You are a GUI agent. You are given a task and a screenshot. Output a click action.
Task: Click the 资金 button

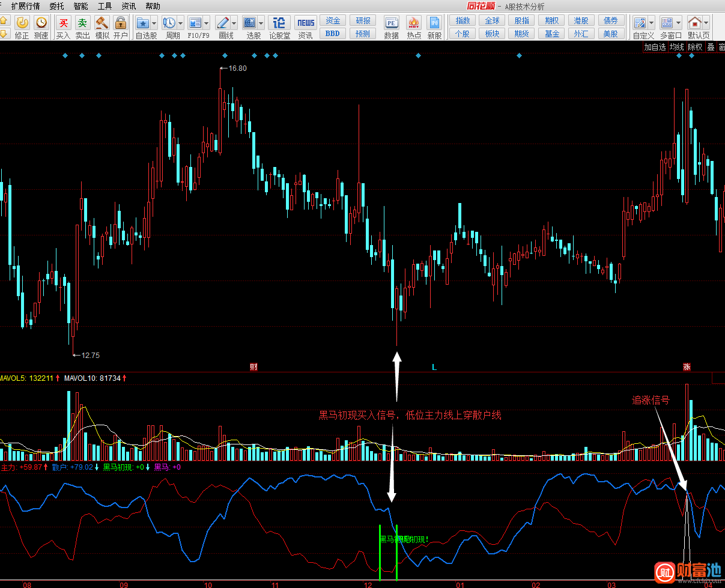tap(333, 20)
